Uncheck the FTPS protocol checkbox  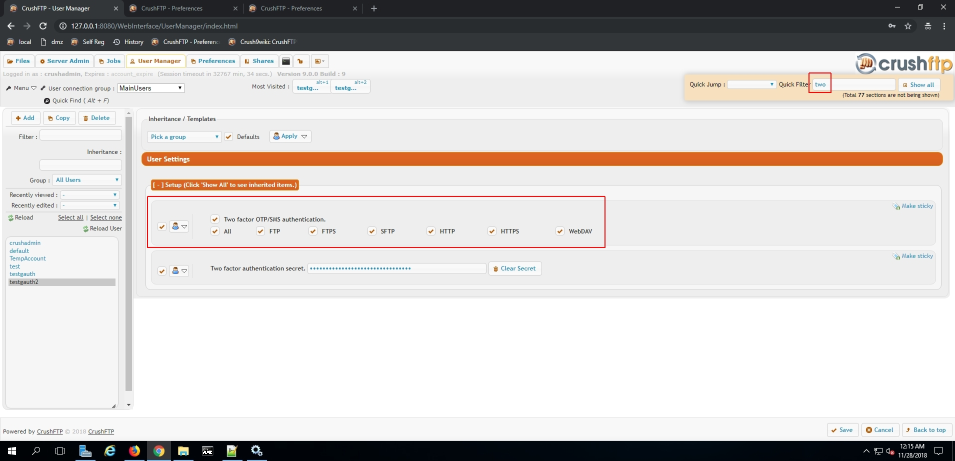click(313, 231)
